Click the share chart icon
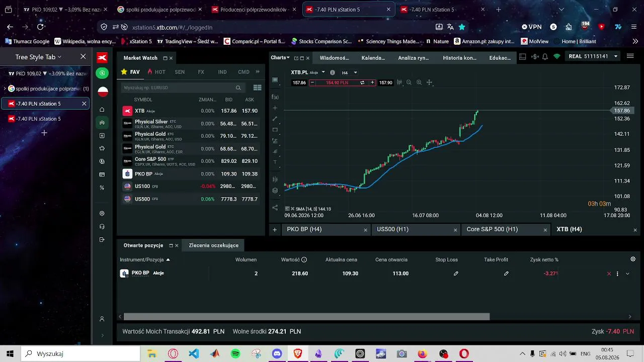 275,208
